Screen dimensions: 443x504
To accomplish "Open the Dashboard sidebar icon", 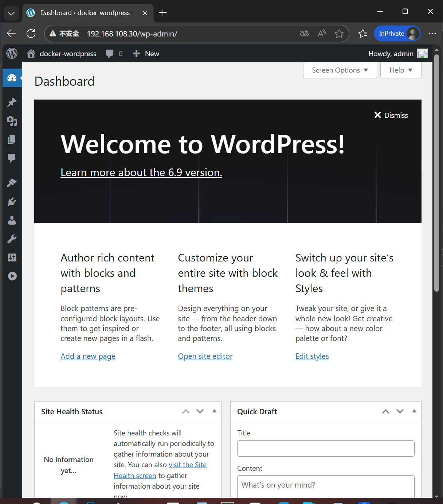I will coord(12,78).
